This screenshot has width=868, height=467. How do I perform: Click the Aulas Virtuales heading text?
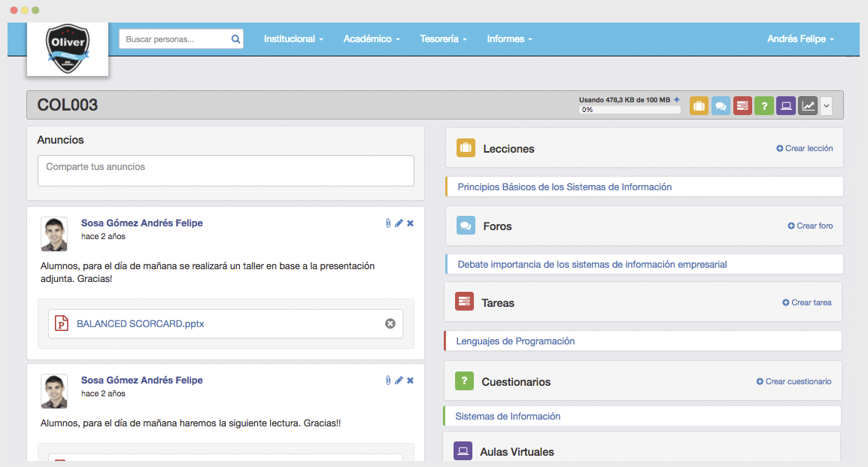(517, 452)
